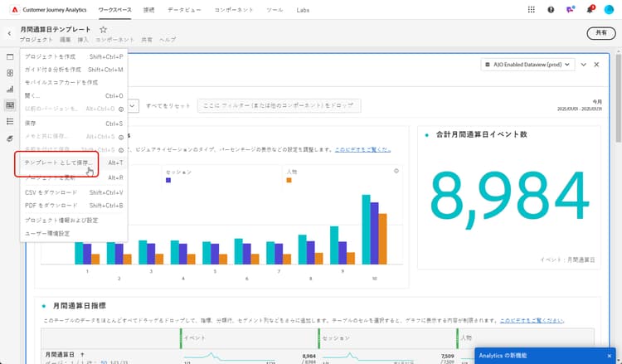Screen dimensions: 622x364
Task: Click the 合計月間通算日イベント数 title
Action: click(482, 134)
